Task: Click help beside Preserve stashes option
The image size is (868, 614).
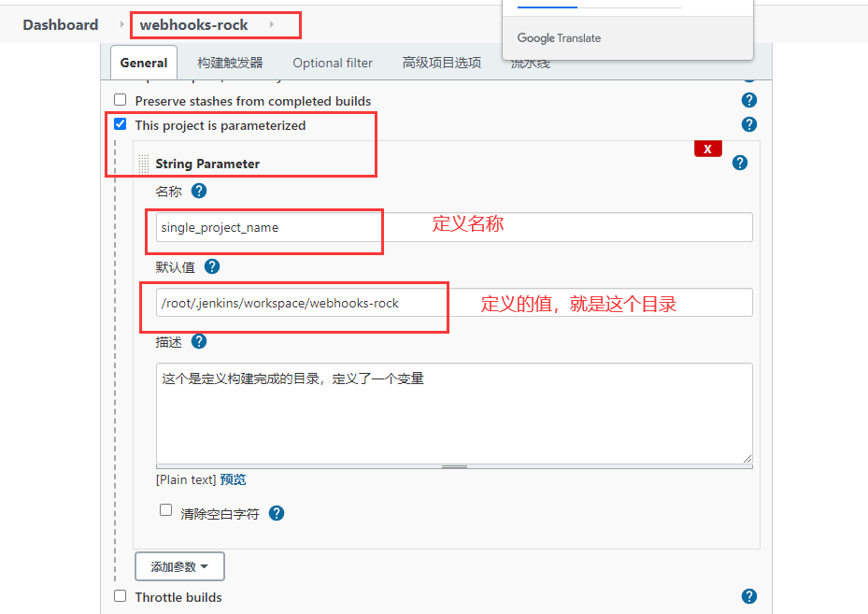Action: (748, 99)
